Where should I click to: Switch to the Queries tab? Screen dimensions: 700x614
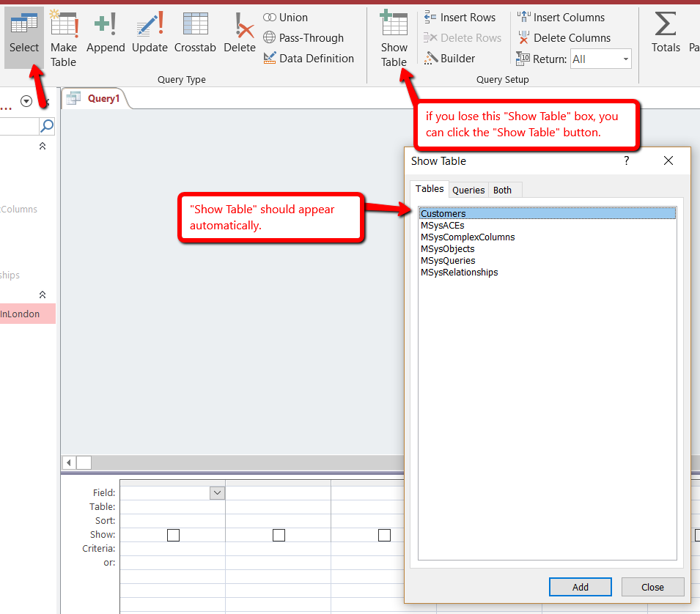click(x=468, y=190)
